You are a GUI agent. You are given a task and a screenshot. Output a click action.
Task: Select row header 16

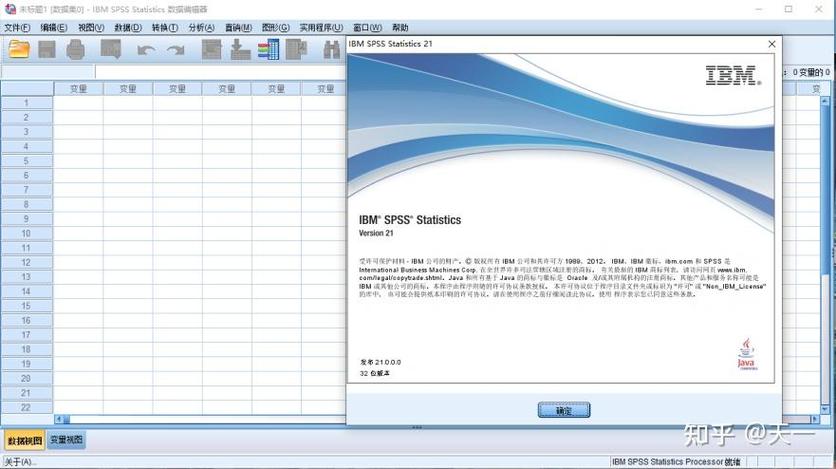coord(27,320)
